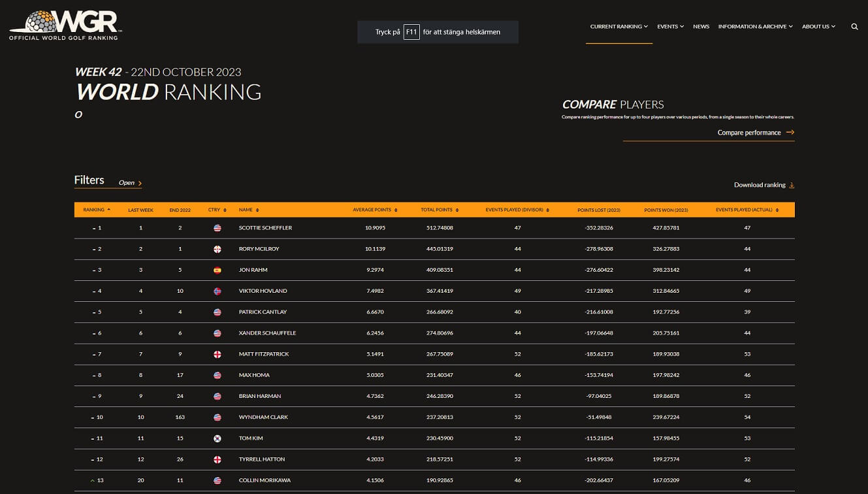Click Brian Harman's flag icon

(x=217, y=396)
